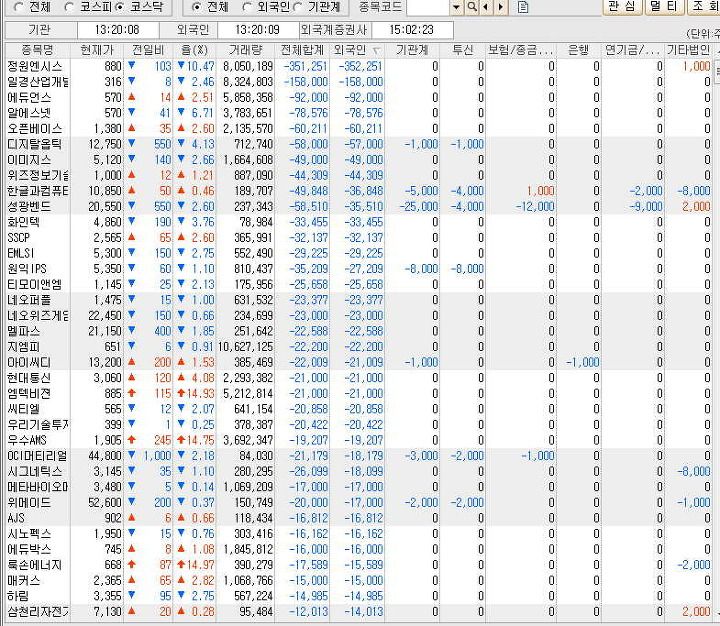The width and height of the screenshot is (720, 626).
Task: Select the EMLSI stock row
Action: tap(359, 254)
